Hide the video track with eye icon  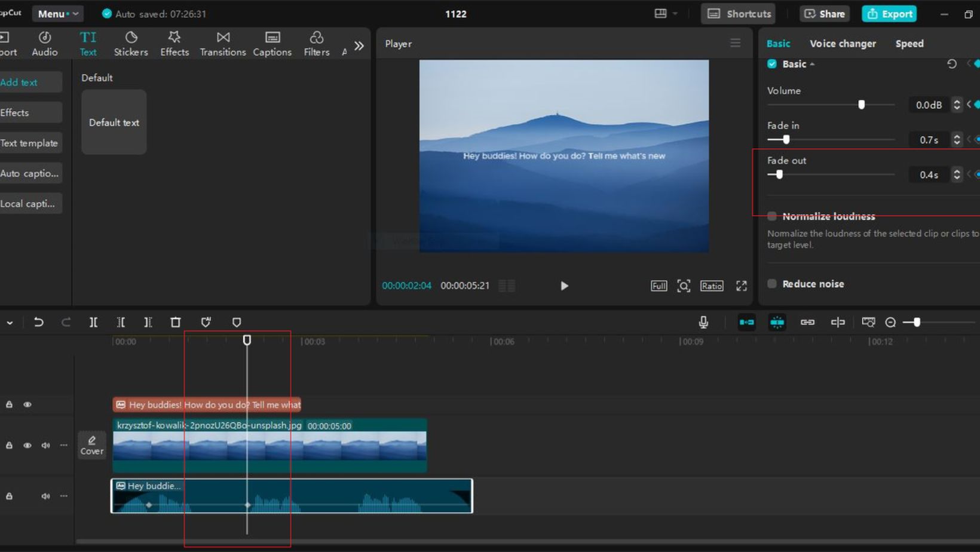point(27,445)
